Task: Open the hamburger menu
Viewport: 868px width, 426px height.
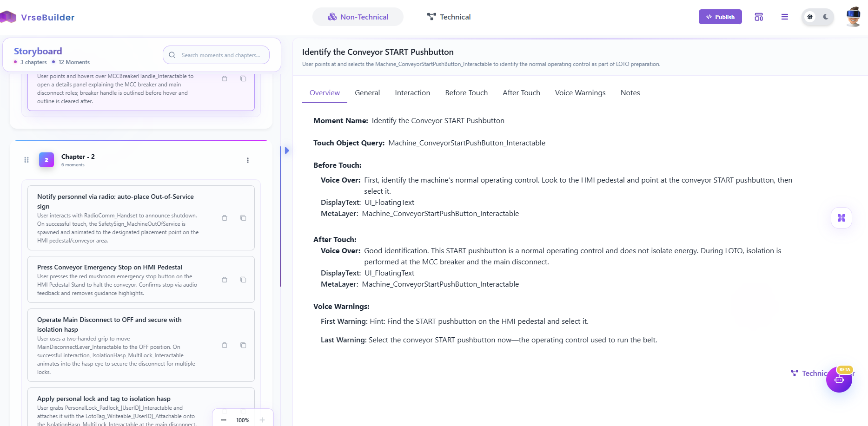Action: click(785, 17)
